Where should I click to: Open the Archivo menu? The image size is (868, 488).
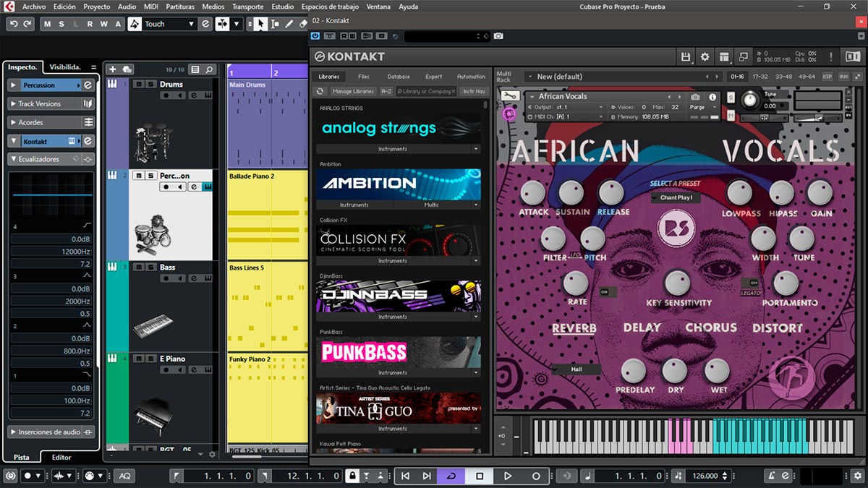point(34,7)
